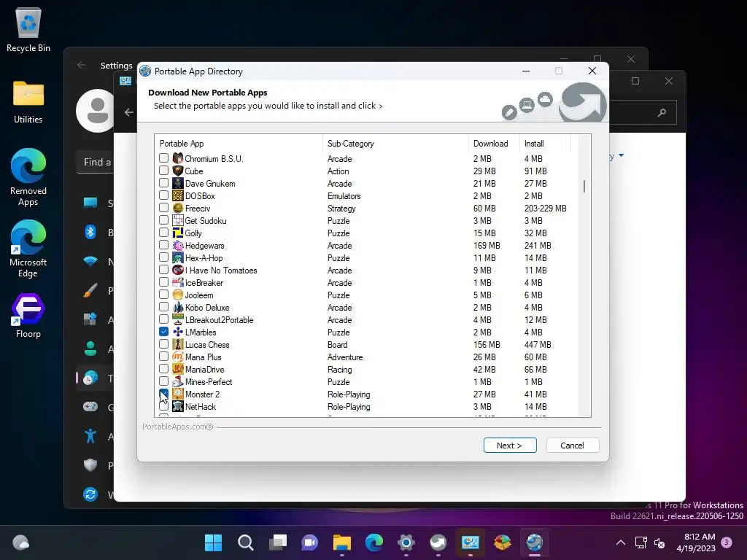Check the Hedgewars checkbox
Screen dimensions: 747x560
pyautogui.click(x=163, y=245)
